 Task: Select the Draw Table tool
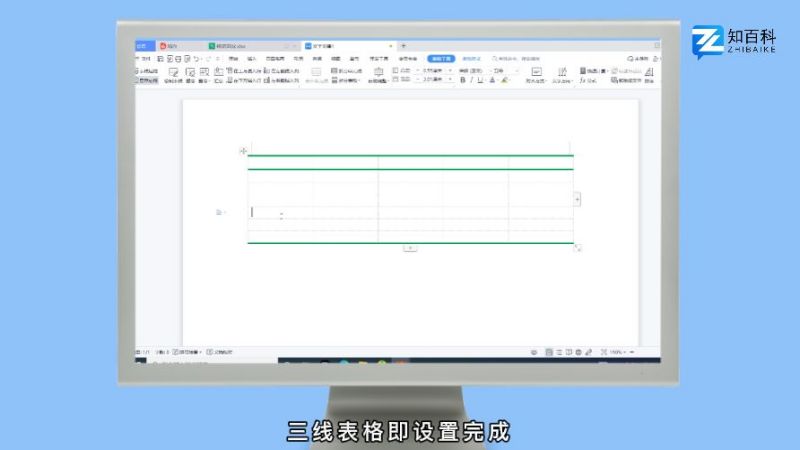[x=173, y=75]
